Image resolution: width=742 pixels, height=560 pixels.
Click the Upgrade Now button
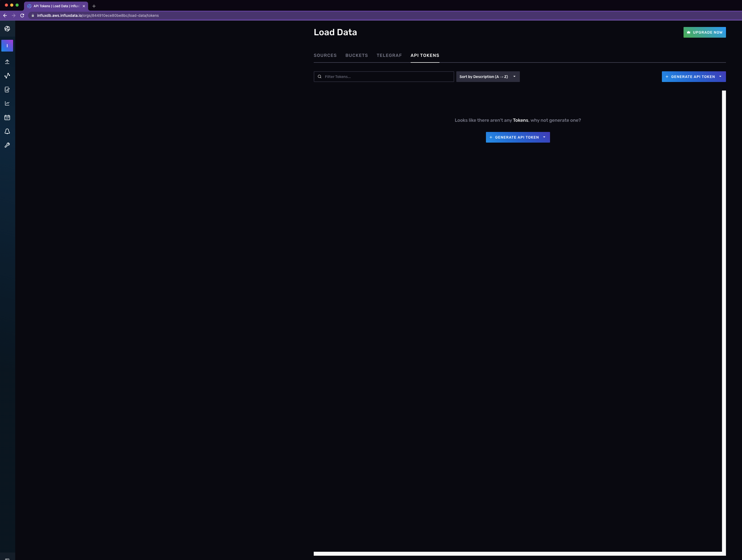[704, 32]
